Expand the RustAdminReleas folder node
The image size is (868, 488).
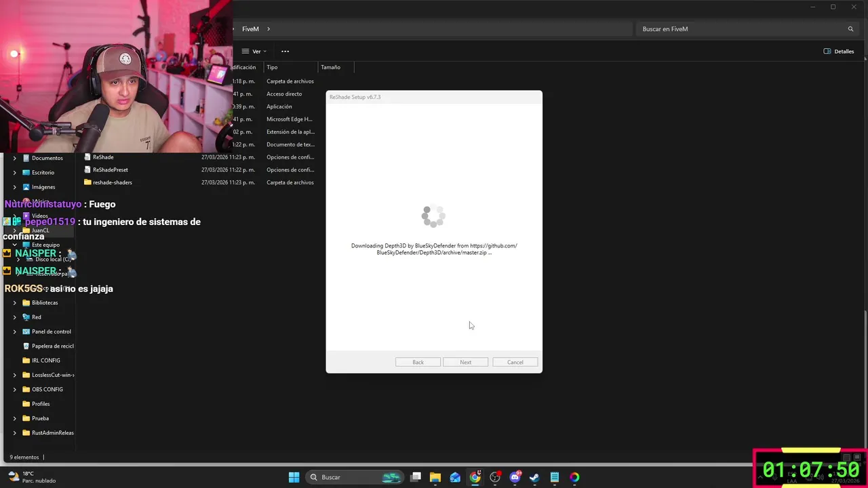(14, 432)
